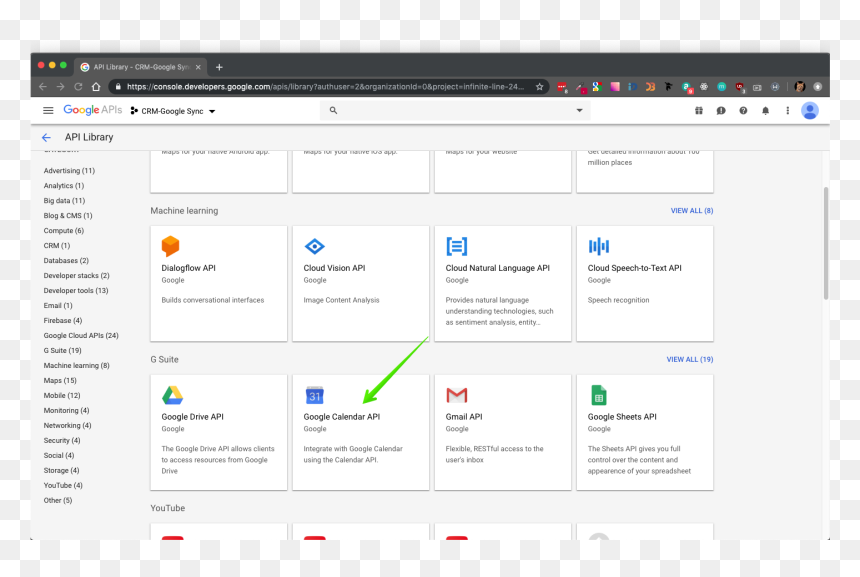Screen dimensions: 860x577
Task: Open the help question mark icon
Action: point(743,110)
